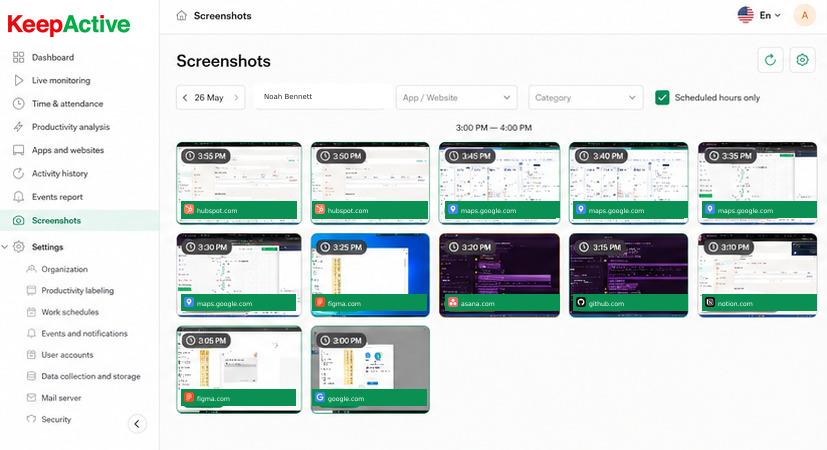Click the Activity history icon
827x450 pixels.
click(x=18, y=173)
